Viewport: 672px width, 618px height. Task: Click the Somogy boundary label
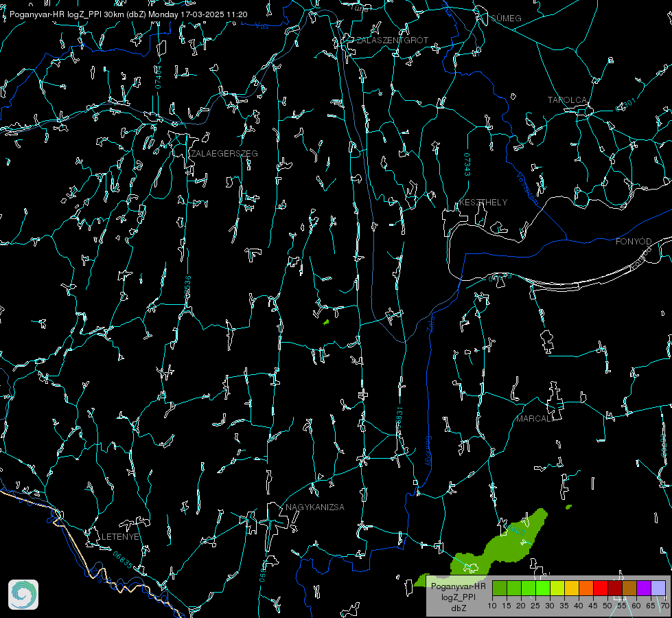click(x=428, y=450)
